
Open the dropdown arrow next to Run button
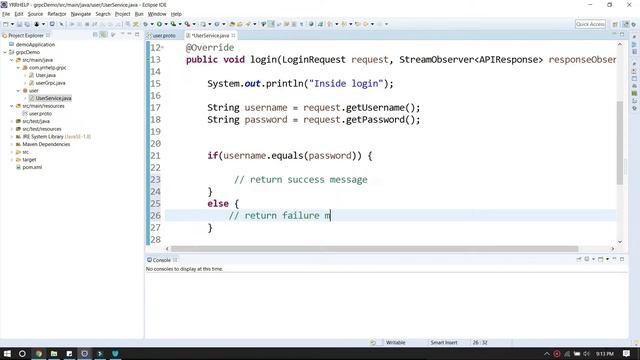pos(166,24)
